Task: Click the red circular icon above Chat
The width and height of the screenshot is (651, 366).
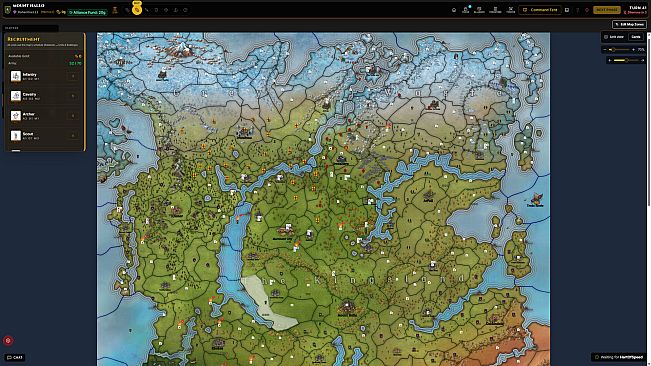Action: click(8, 341)
